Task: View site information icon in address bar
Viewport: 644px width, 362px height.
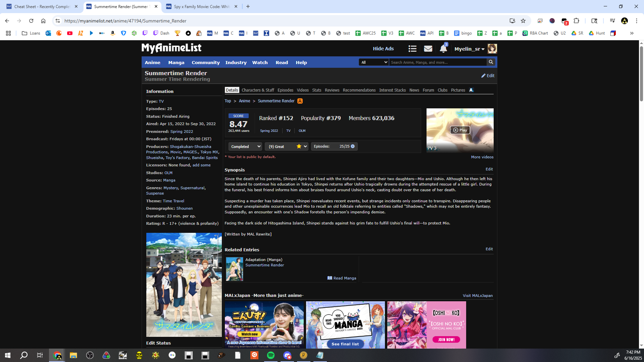Action: click(58, 21)
